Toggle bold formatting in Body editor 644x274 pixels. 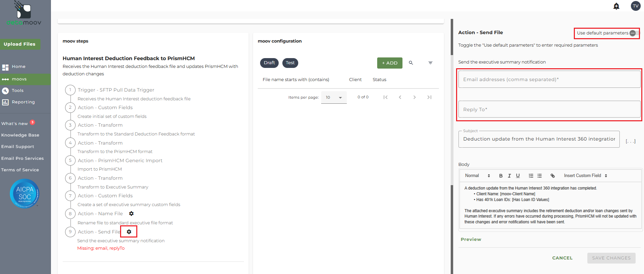point(501,176)
